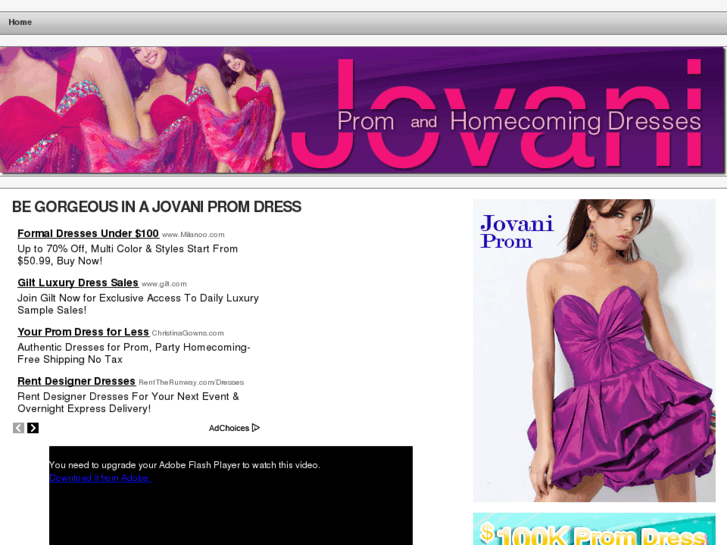Image resolution: width=727 pixels, height=545 pixels.
Task: Click the Join Gilt Now ad description
Action: [138, 304]
